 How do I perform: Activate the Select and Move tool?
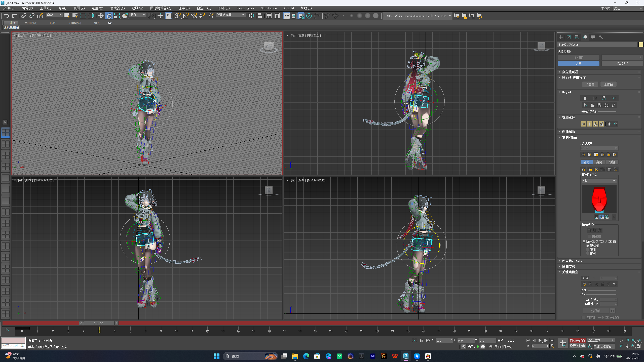101,16
